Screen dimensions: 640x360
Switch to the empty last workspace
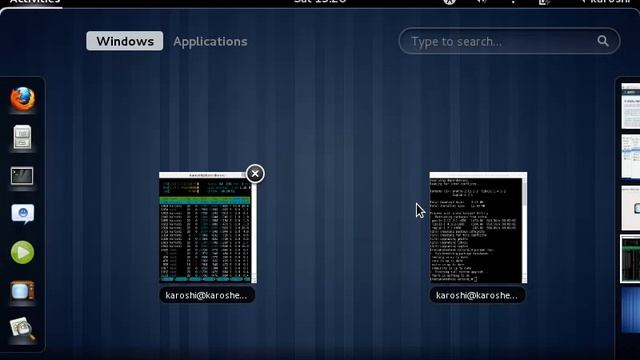[631, 310]
